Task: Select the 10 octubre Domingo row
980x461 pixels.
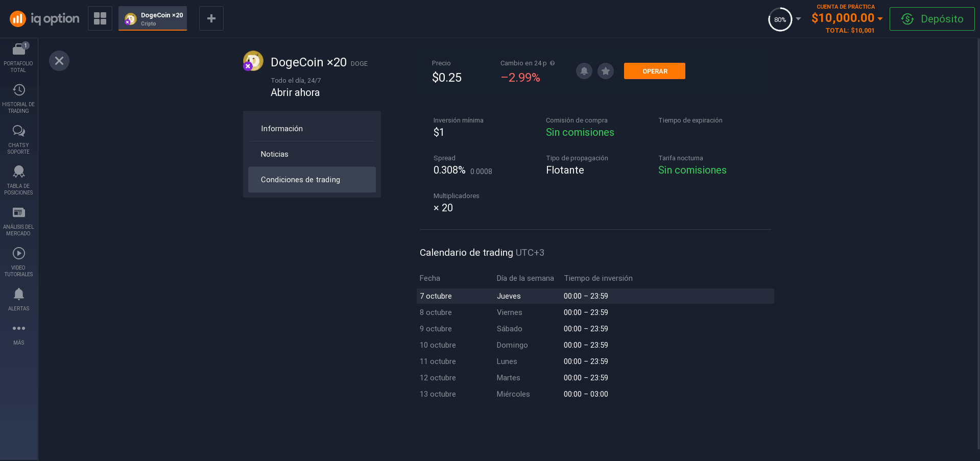Action: point(595,345)
